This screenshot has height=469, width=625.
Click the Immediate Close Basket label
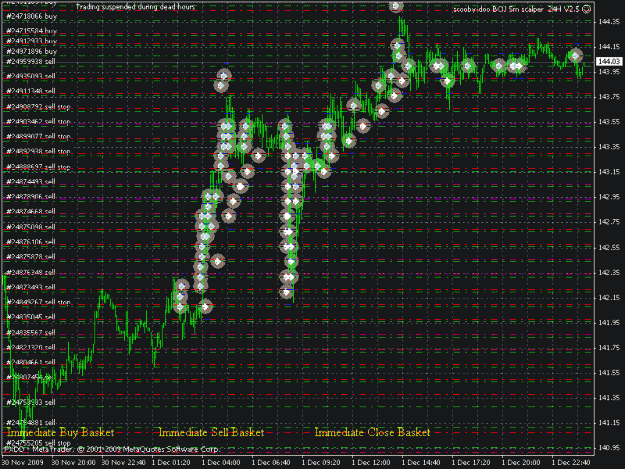(x=372, y=432)
